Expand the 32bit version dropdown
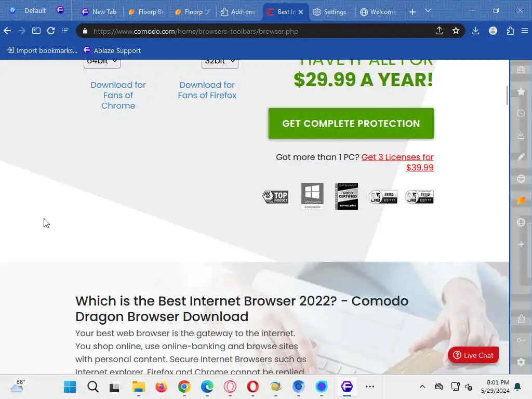532x399 pixels. [220, 62]
